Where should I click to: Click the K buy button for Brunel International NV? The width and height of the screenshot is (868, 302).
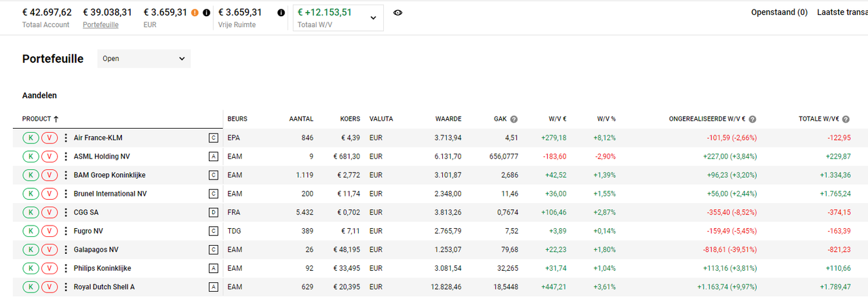pyautogui.click(x=31, y=194)
